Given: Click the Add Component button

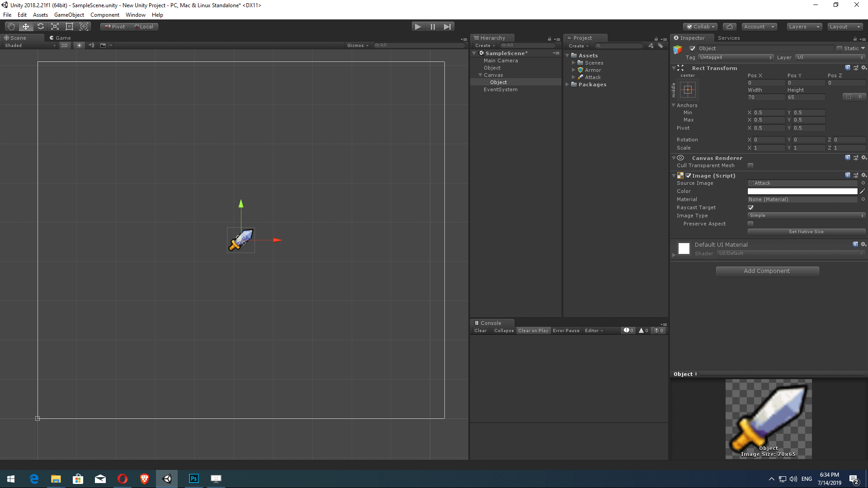Looking at the screenshot, I should click(767, 271).
